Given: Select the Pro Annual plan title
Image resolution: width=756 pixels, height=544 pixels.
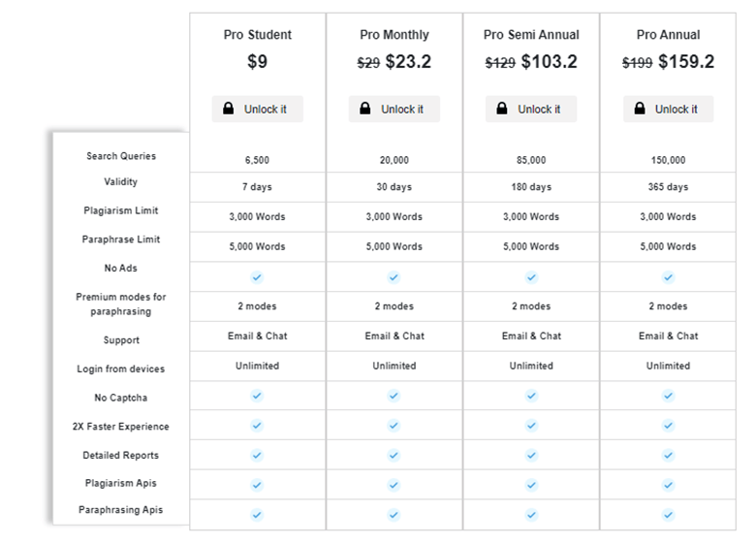Looking at the screenshot, I should (668, 35).
